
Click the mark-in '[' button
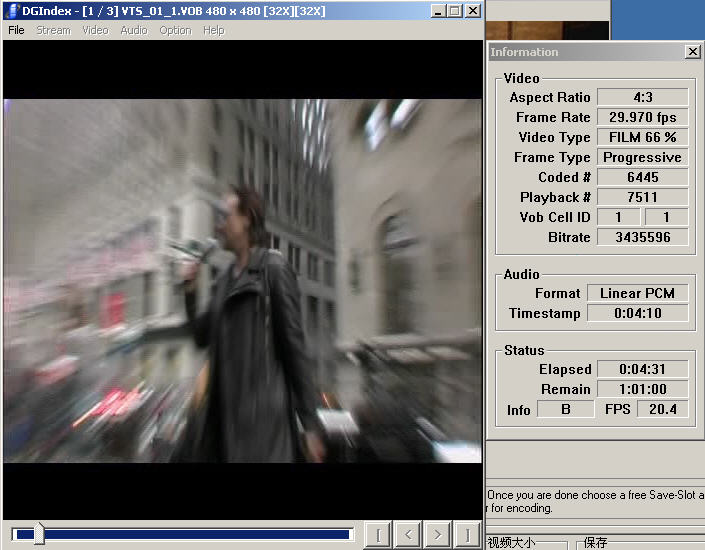[x=377, y=534]
